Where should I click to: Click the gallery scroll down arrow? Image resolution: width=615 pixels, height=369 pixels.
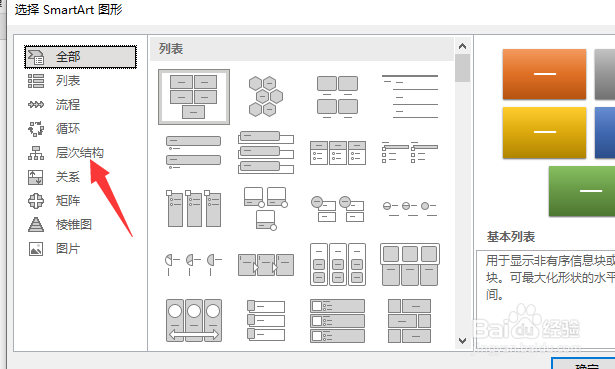tap(462, 340)
